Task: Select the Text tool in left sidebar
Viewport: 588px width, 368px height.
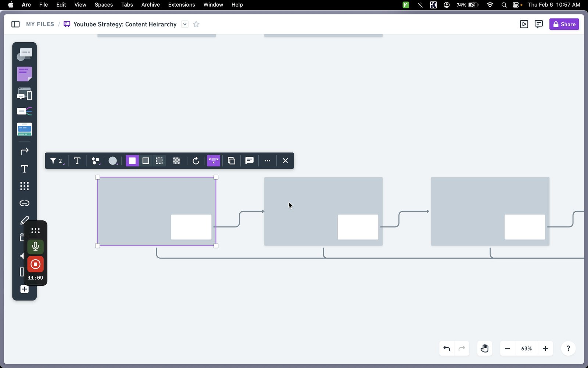Action: [x=24, y=169]
